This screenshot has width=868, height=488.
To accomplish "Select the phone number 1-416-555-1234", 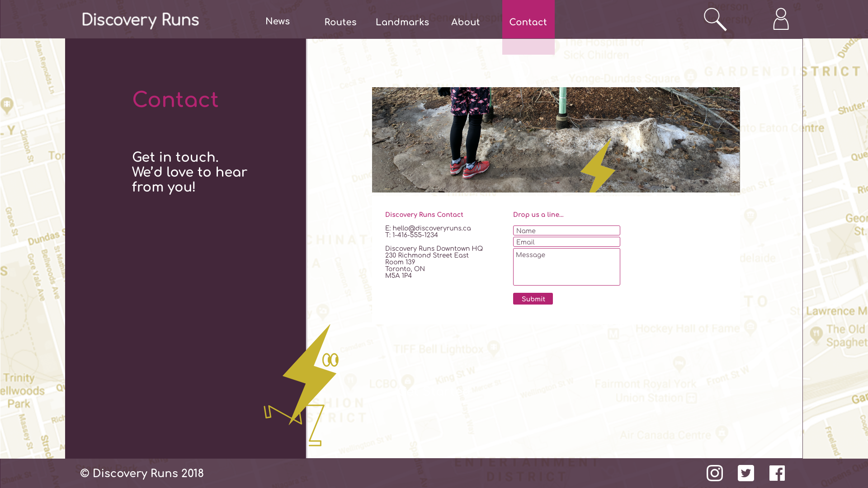I will pos(415,235).
